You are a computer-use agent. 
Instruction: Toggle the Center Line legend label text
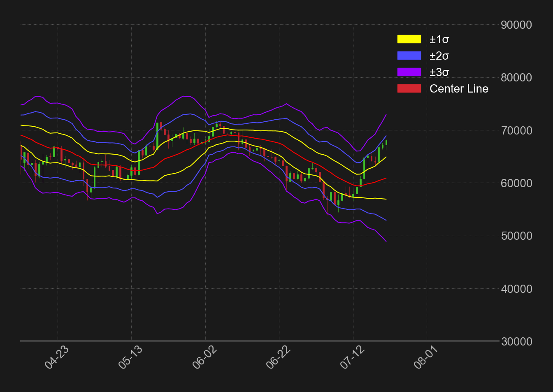click(x=459, y=89)
